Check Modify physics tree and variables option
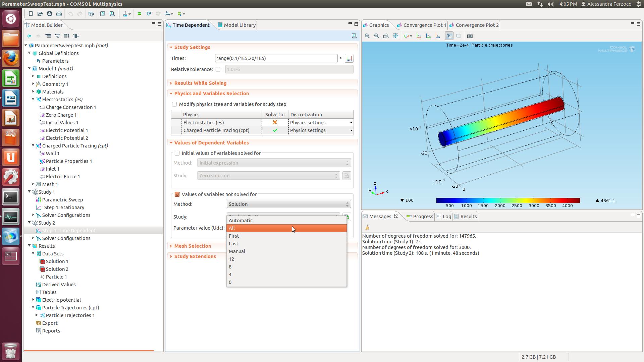 click(x=174, y=104)
